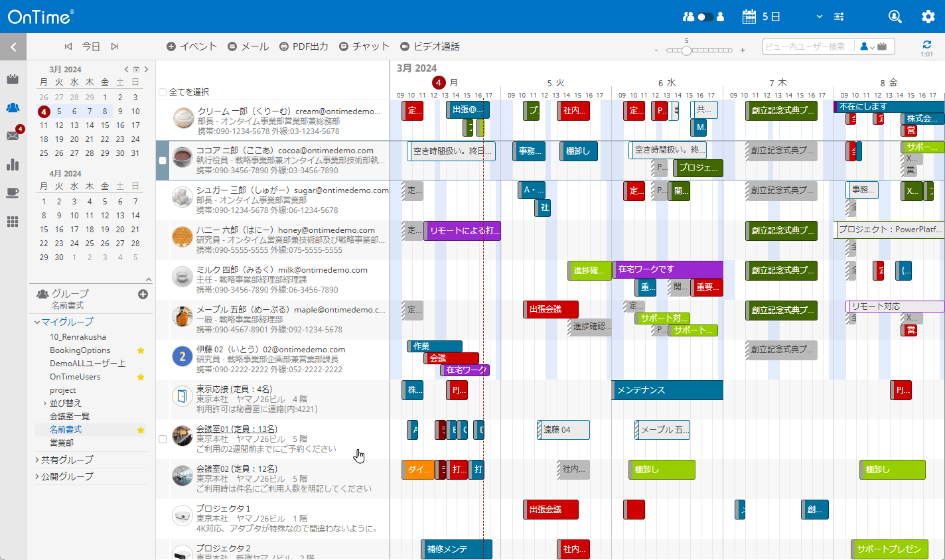The height and width of the screenshot is (560, 945).
Task: Open the apps grid icon in the sidebar
Action: click(x=13, y=222)
